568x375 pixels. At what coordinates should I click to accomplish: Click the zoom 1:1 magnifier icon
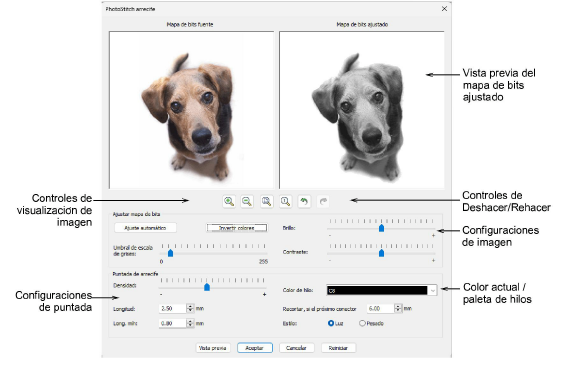click(x=285, y=201)
